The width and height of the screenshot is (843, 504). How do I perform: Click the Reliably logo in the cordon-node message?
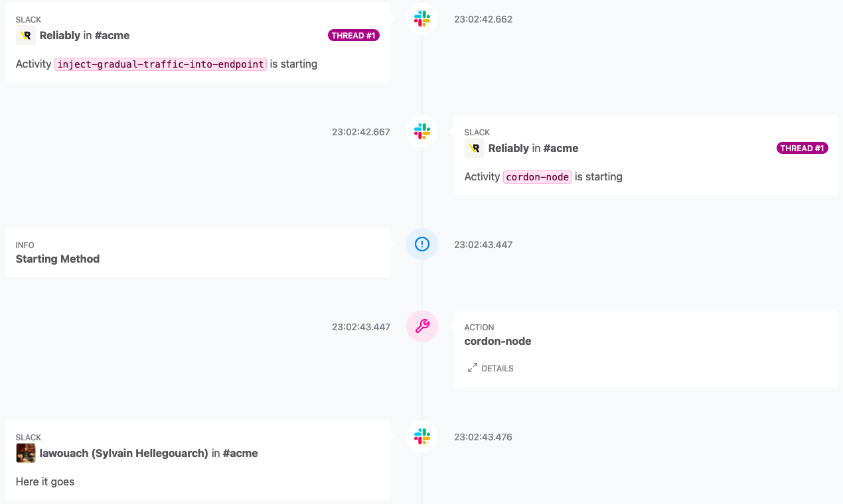[x=475, y=149]
